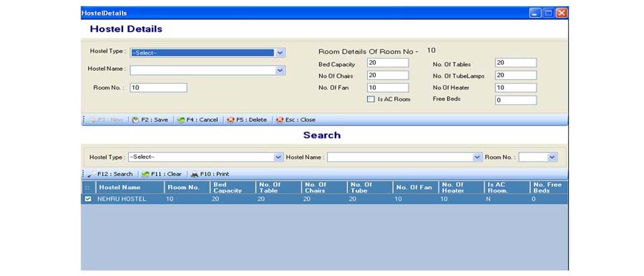Click the No. Of TubeLamps input field
This screenshot has height=276, width=644.
point(516,75)
